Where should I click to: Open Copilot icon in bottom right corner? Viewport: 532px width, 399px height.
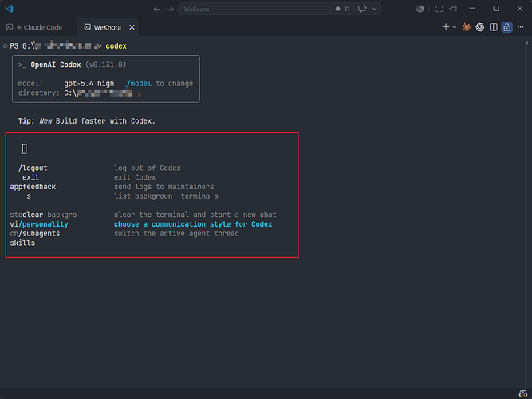coord(523,394)
